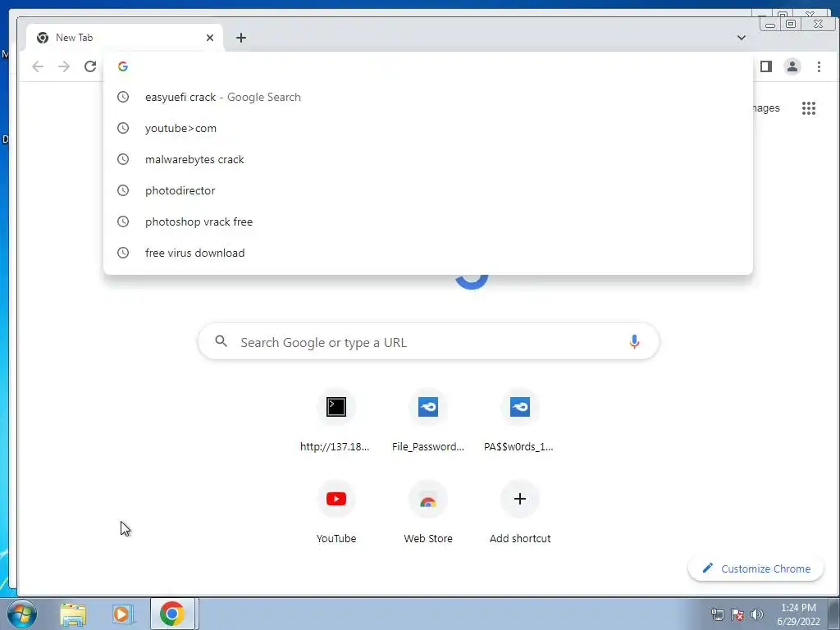Screen dimensions: 840x630
Task: Open the Chrome profile avatar icon
Action: (792, 66)
